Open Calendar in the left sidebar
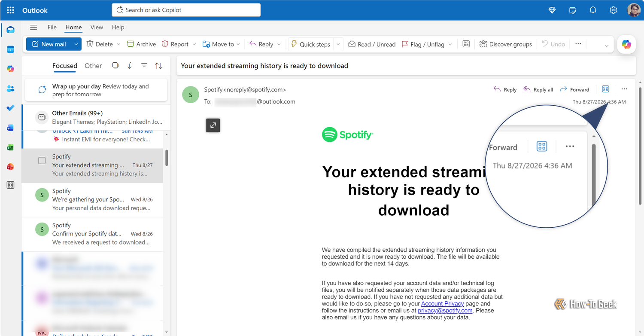Screen dimensions: 644x336 (11, 49)
